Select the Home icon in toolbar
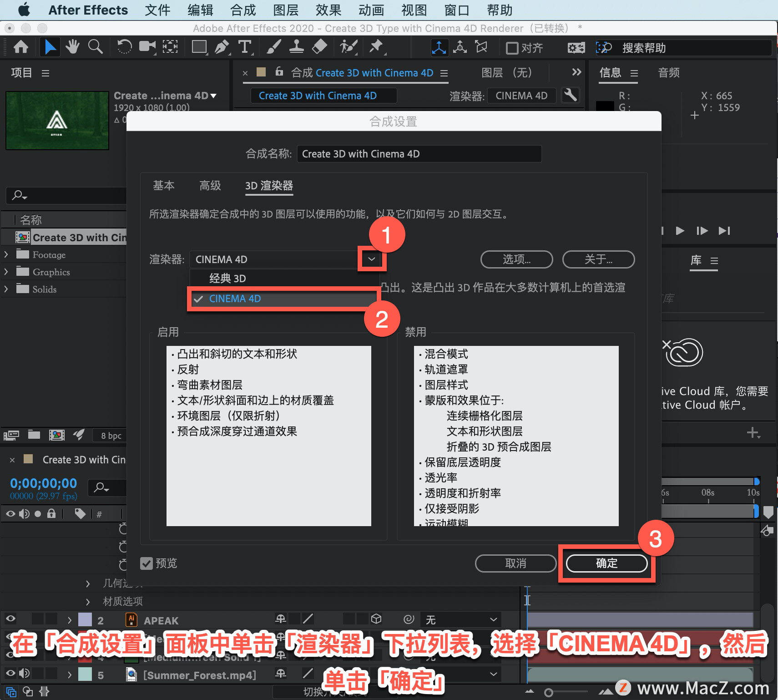 pos(21,47)
